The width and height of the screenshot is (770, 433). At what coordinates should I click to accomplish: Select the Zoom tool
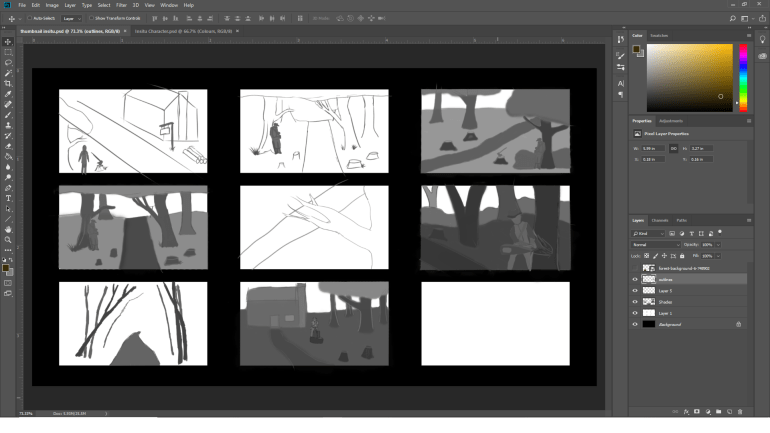8,240
